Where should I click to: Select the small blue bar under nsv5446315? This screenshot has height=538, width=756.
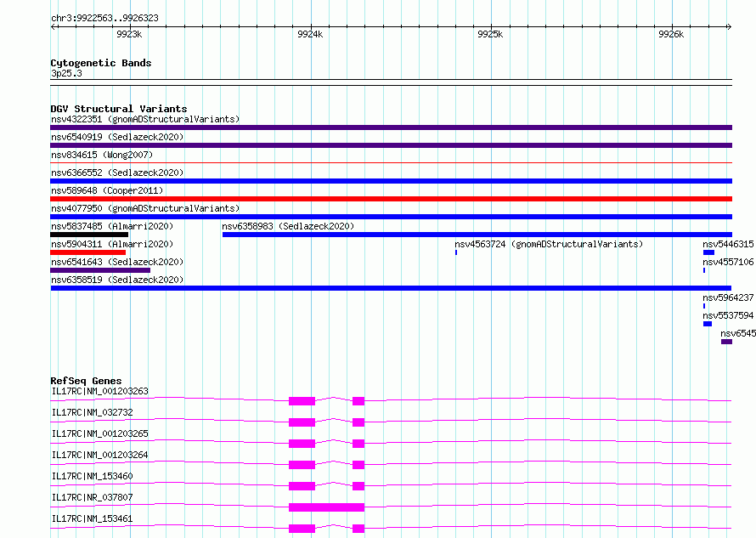coord(708,252)
